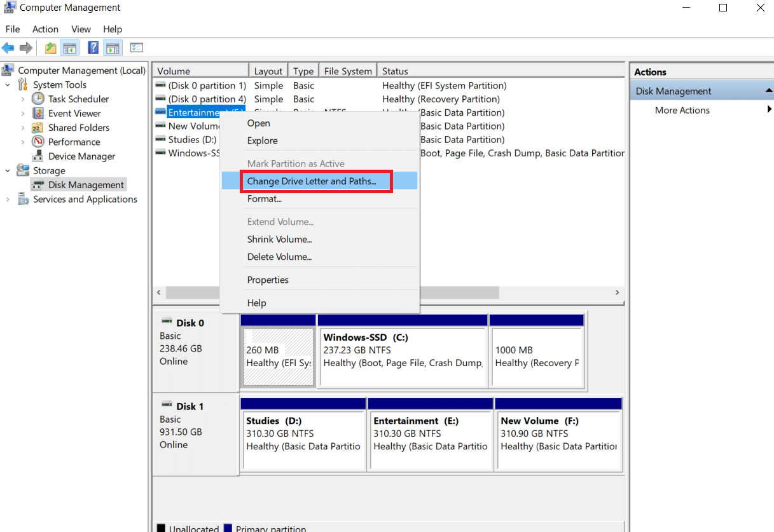This screenshot has height=532, width=774.
Task: Select Format... from context menu
Action: pos(319,199)
